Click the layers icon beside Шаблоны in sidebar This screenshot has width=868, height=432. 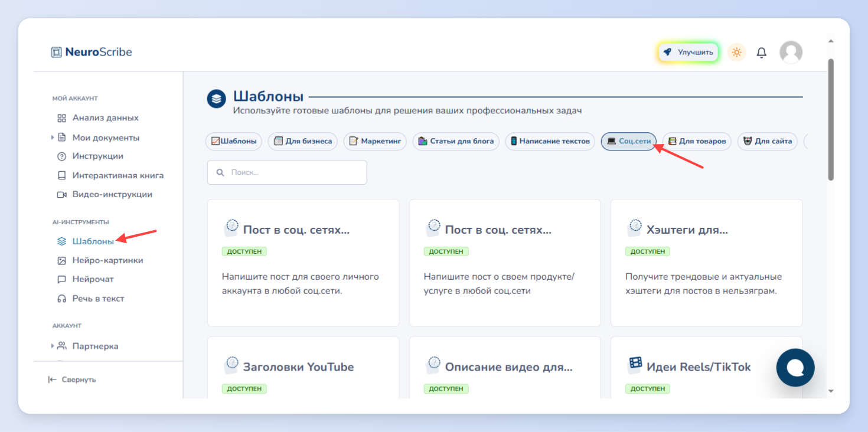click(x=61, y=241)
